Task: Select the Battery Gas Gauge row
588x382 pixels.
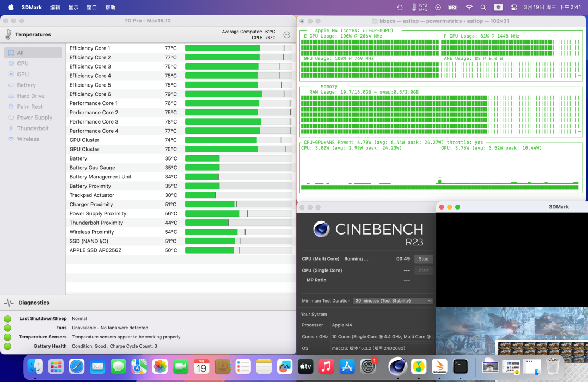Action: tap(181, 168)
